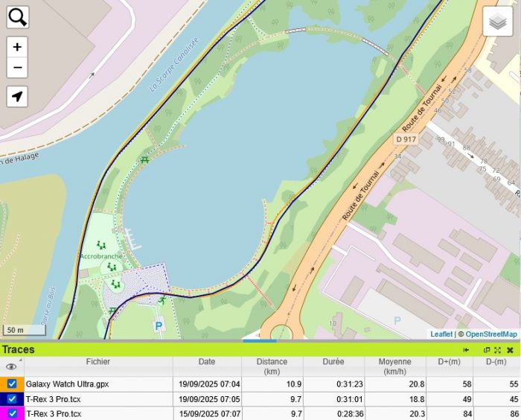The height and width of the screenshot is (420, 521).
Task: Sort traces by the Fichier column
Action: click(x=98, y=362)
